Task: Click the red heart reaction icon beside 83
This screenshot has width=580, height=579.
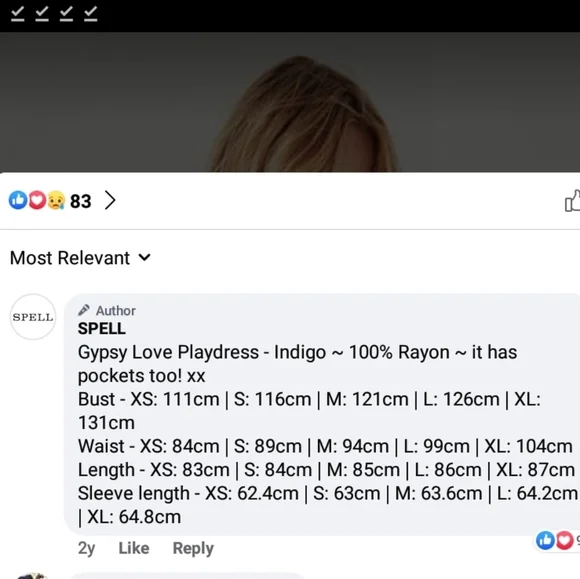Action: pos(37,200)
